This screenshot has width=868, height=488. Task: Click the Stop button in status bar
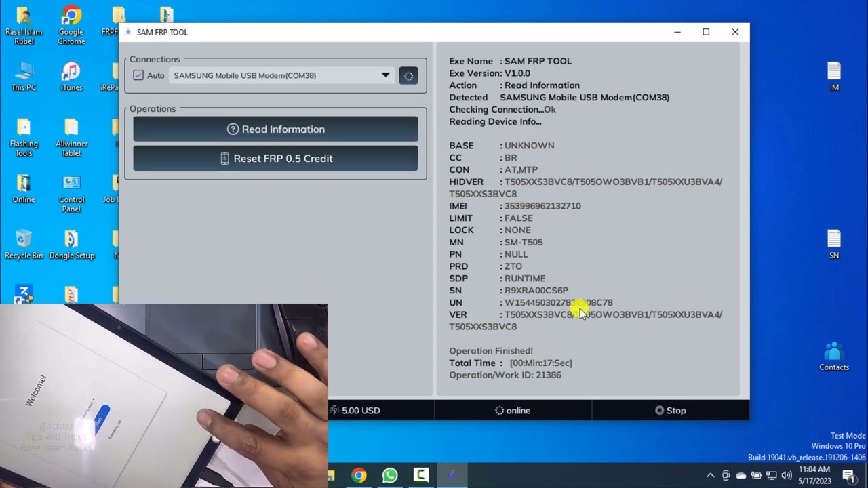point(670,411)
